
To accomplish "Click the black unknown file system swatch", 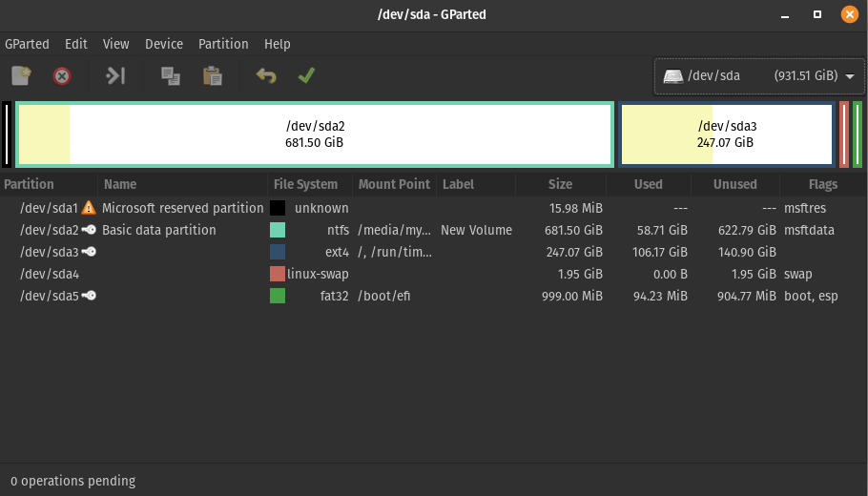I will [278, 208].
